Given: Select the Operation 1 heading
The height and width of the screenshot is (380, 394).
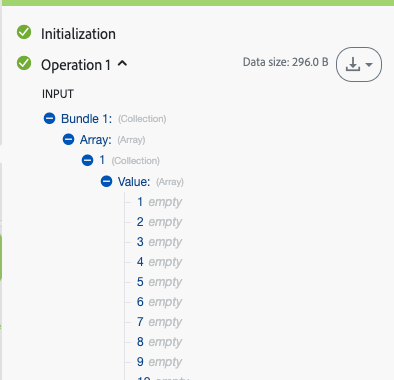Looking at the screenshot, I should coord(76,65).
